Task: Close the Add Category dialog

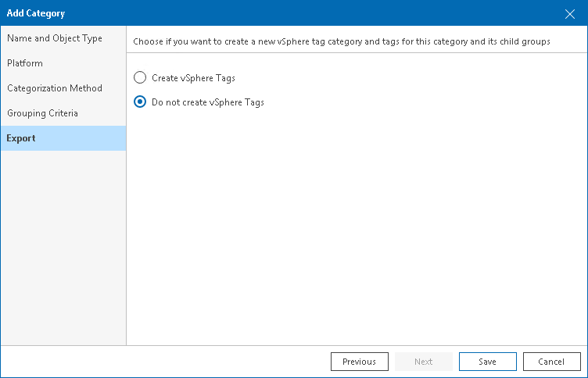Action: point(570,13)
